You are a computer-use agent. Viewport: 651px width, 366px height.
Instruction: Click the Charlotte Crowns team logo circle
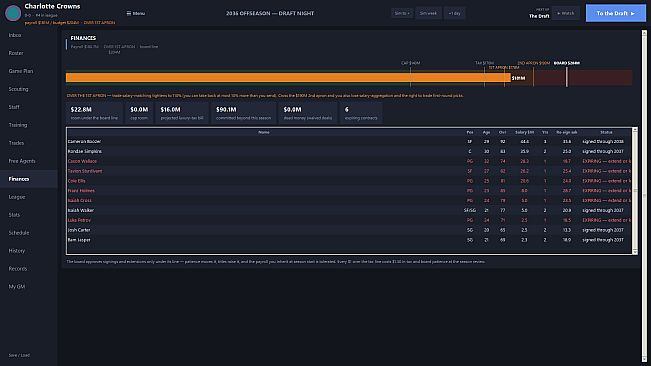[13, 13]
